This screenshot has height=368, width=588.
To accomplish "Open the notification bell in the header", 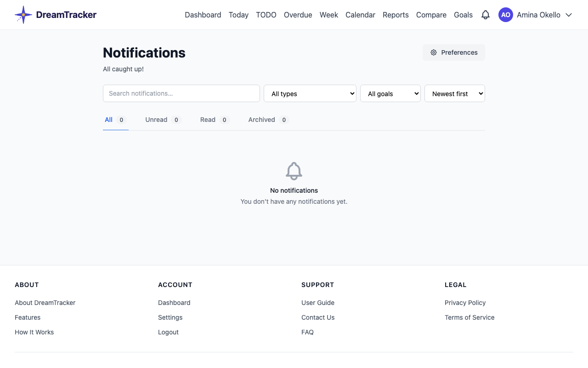I will coord(486,15).
